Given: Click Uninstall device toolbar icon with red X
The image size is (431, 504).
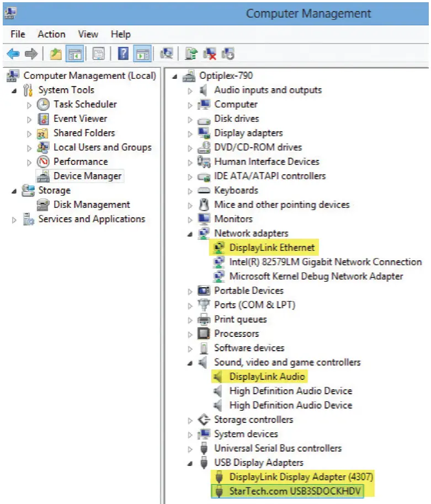Looking at the screenshot, I should (x=210, y=53).
